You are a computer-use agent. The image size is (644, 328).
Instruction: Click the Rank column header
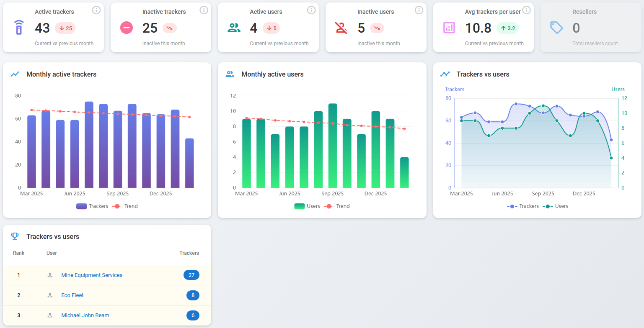pos(19,253)
